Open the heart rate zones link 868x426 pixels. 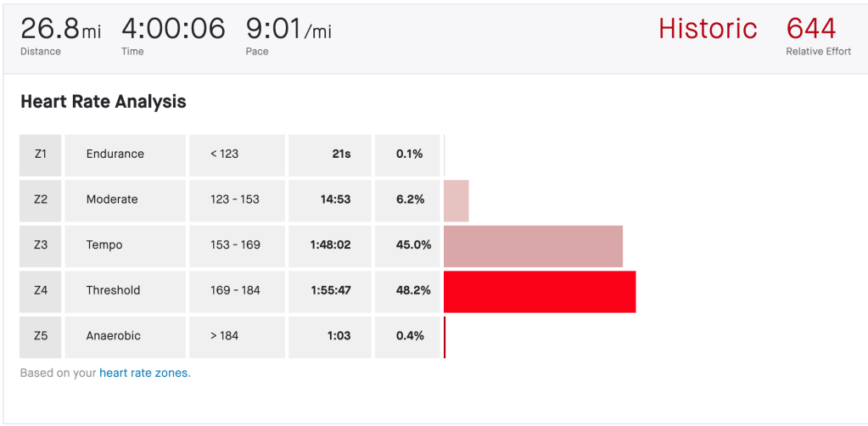pyautogui.click(x=144, y=373)
